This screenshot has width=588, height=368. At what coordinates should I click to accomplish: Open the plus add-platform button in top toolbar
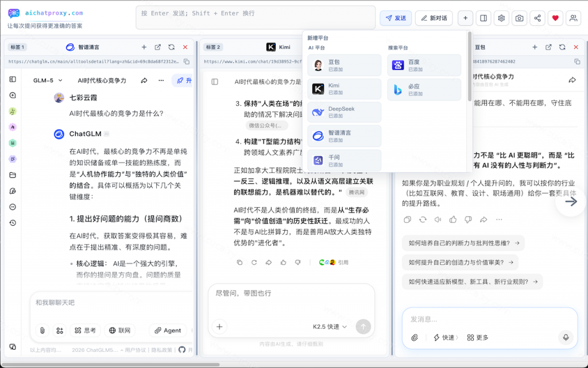tap(465, 18)
